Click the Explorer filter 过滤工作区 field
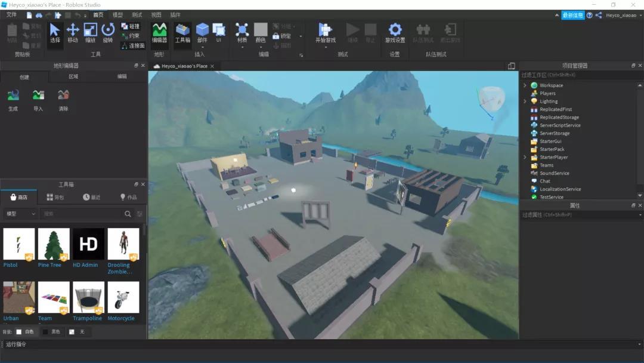 (x=580, y=75)
